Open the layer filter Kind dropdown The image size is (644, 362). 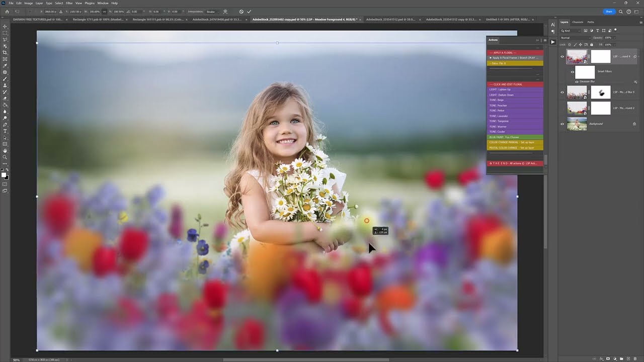[571, 31]
